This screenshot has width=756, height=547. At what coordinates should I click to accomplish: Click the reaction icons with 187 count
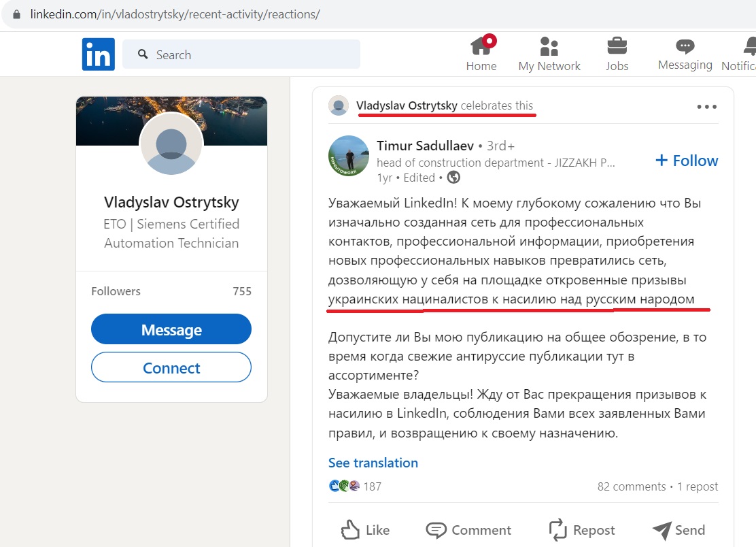coord(355,486)
